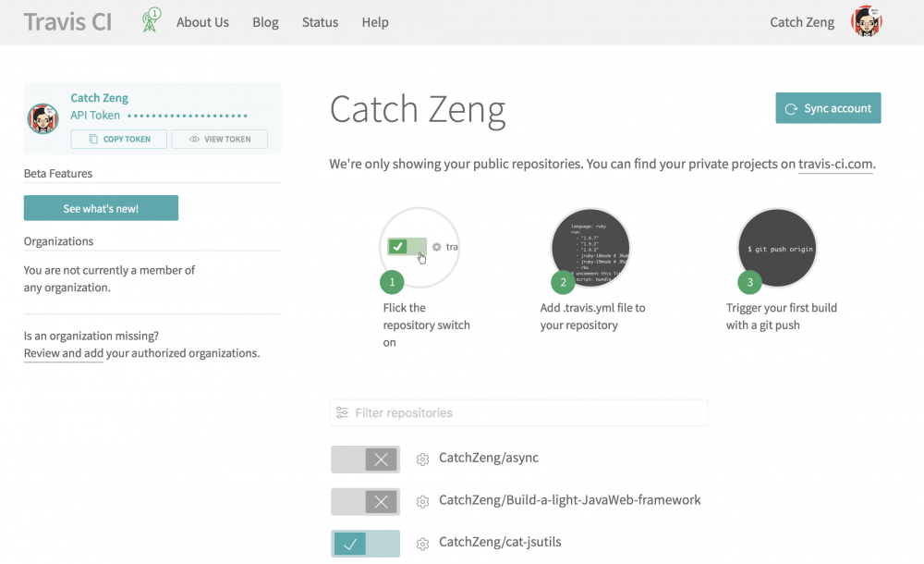Click the Travis CI logo

[x=67, y=22]
